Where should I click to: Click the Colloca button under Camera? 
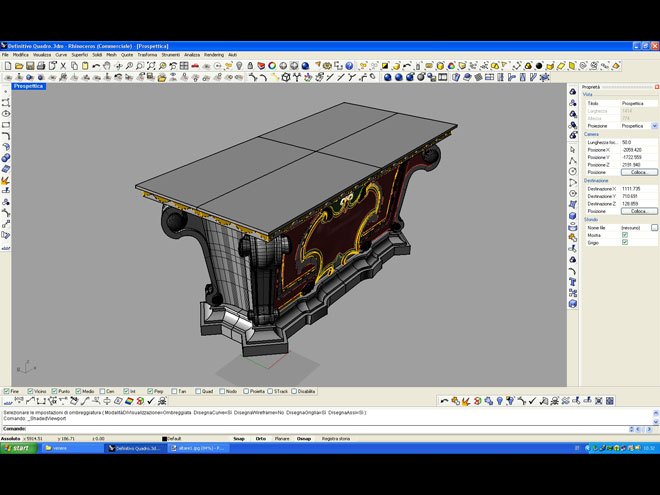639,172
